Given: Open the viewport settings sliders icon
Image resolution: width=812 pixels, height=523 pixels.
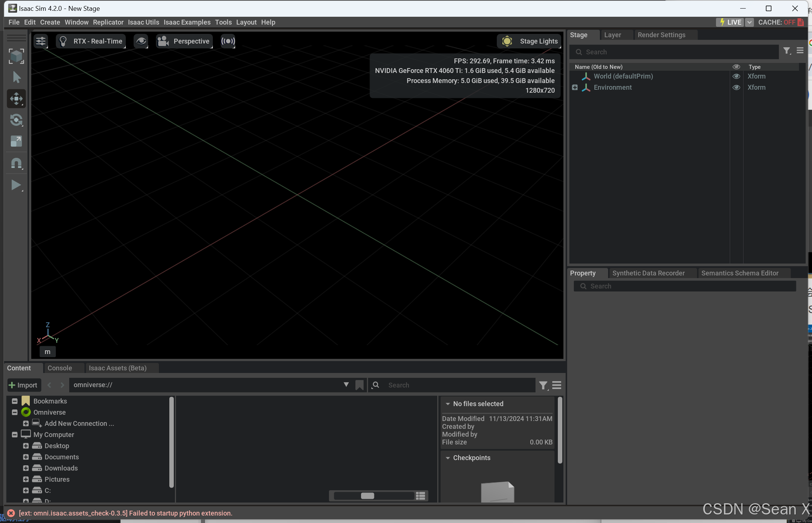Looking at the screenshot, I should [x=41, y=41].
